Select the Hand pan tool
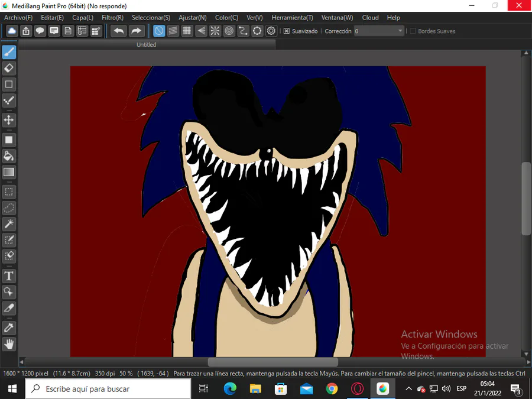532x399 pixels. [9, 343]
